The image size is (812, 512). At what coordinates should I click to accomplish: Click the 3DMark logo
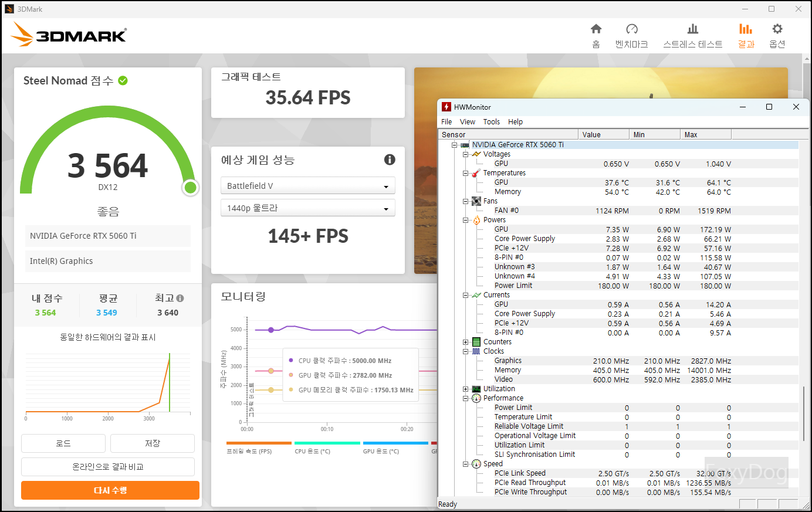tap(68, 35)
